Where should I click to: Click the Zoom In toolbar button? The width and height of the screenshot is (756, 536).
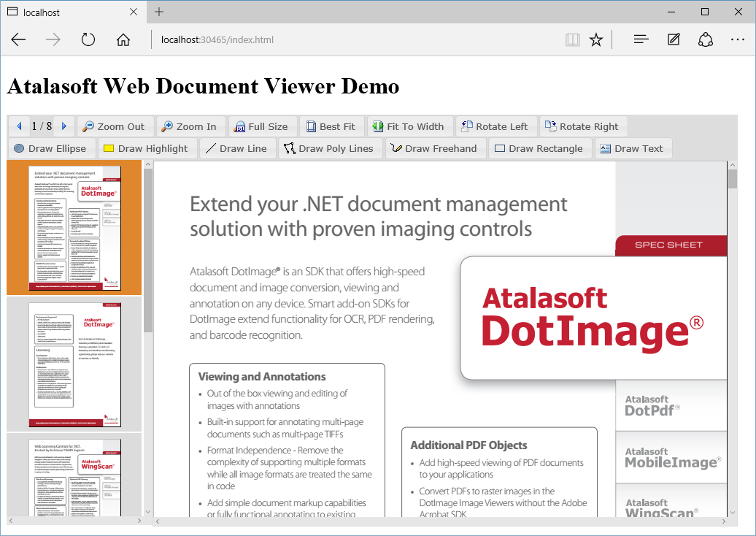click(190, 126)
